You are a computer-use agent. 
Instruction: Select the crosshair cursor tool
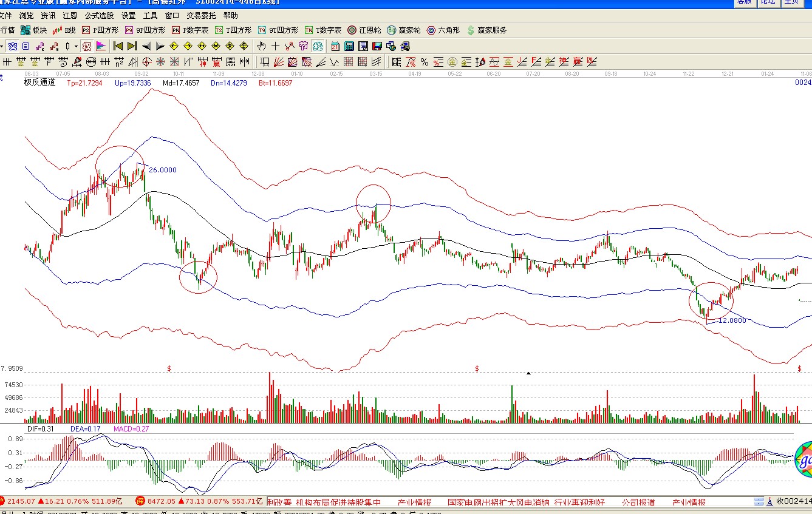tap(275, 46)
